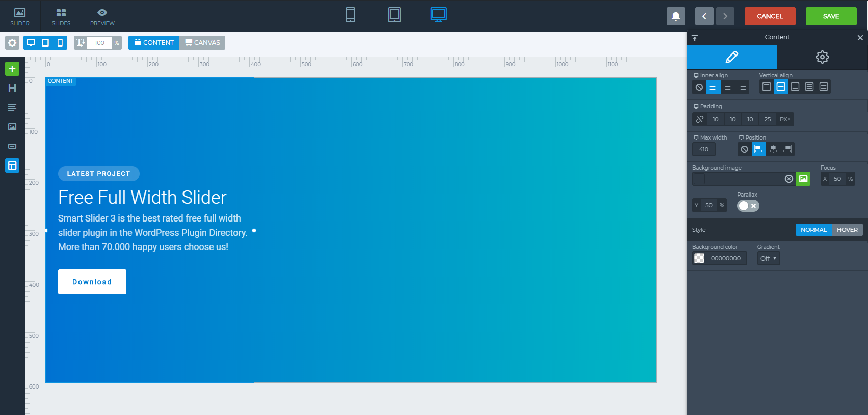
Task: Reset Inner align to inherit
Action: (x=699, y=87)
